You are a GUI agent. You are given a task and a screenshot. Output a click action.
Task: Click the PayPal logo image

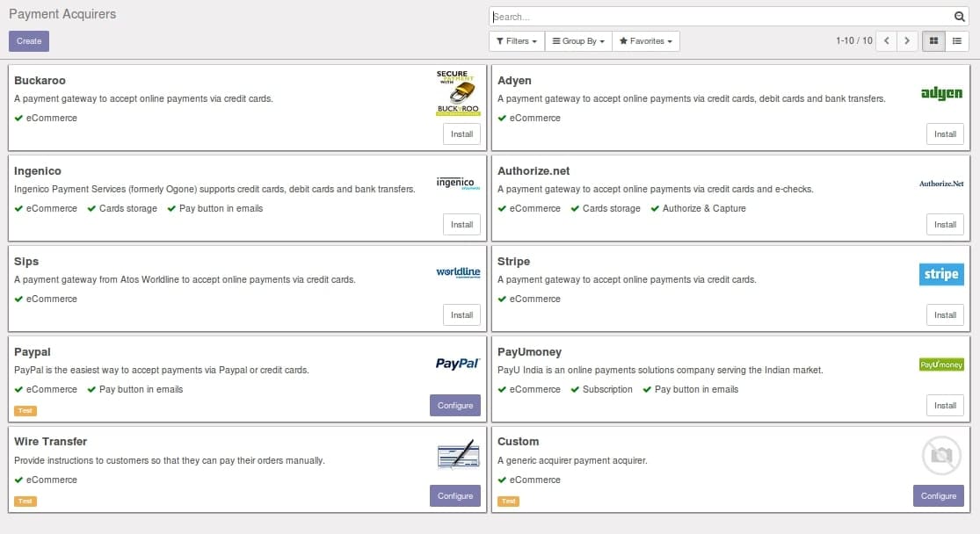tap(458, 364)
